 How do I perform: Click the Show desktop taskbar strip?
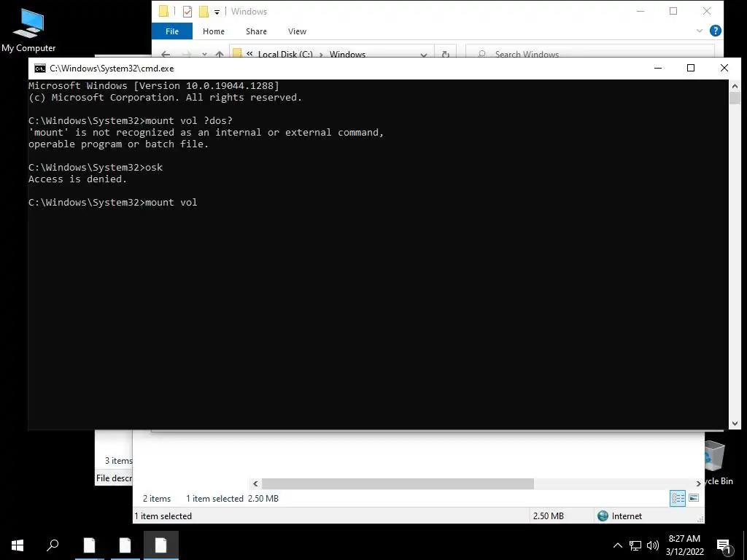[x=745, y=545]
